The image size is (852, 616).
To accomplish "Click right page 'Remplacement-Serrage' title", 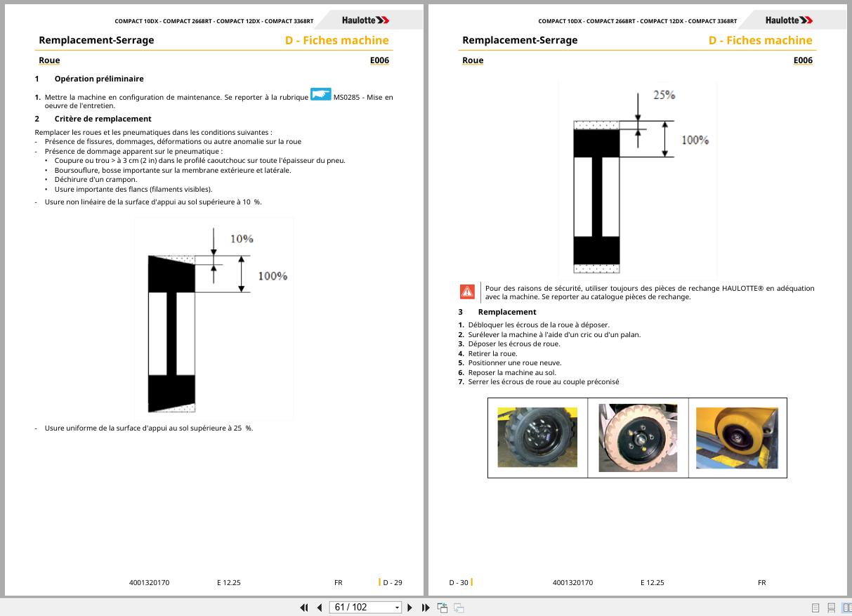I will [520, 40].
